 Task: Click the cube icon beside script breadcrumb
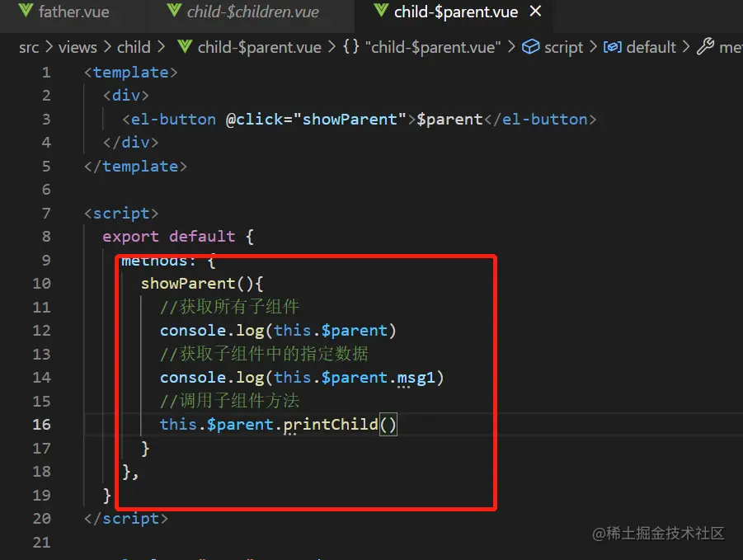[531, 47]
